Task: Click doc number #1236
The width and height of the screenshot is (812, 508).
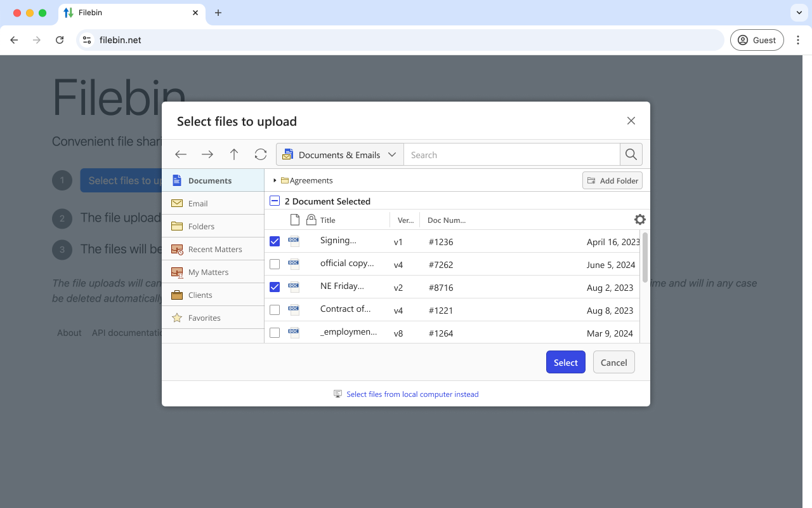Action: point(441,242)
